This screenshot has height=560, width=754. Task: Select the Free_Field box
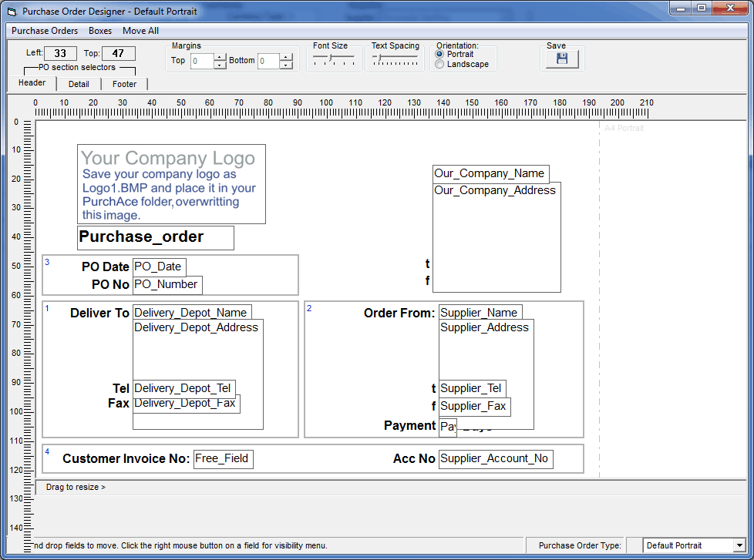[x=223, y=458]
